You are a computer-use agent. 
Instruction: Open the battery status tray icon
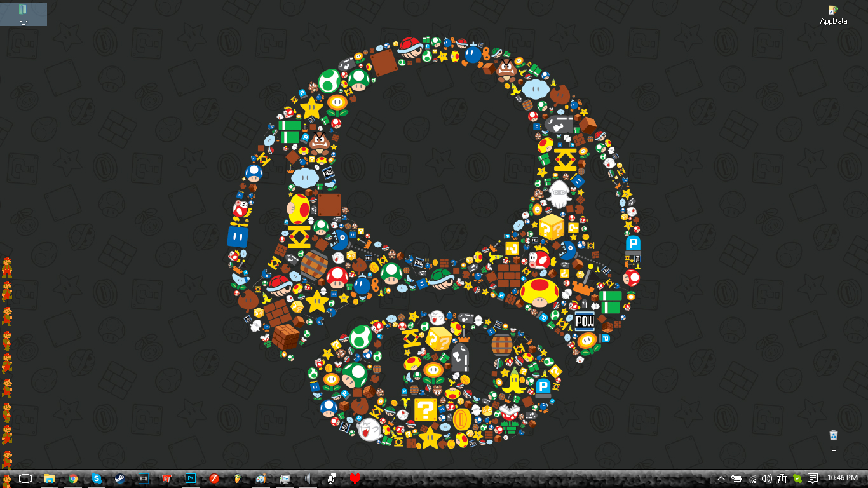(x=736, y=478)
